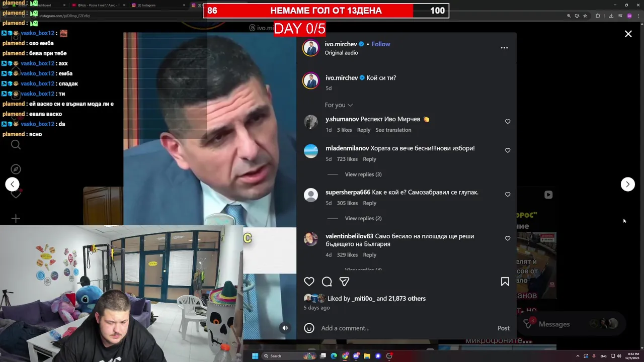The image size is (644, 362).
Task: Open browser downloads icon
Action: pos(611,16)
